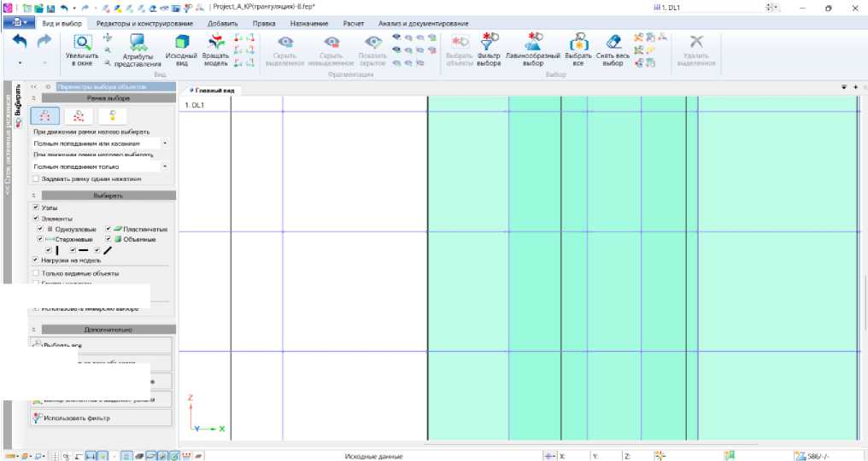Toggle the Одноузловые checkbox
Screen dimensions: 868x461
(x=40, y=229)
